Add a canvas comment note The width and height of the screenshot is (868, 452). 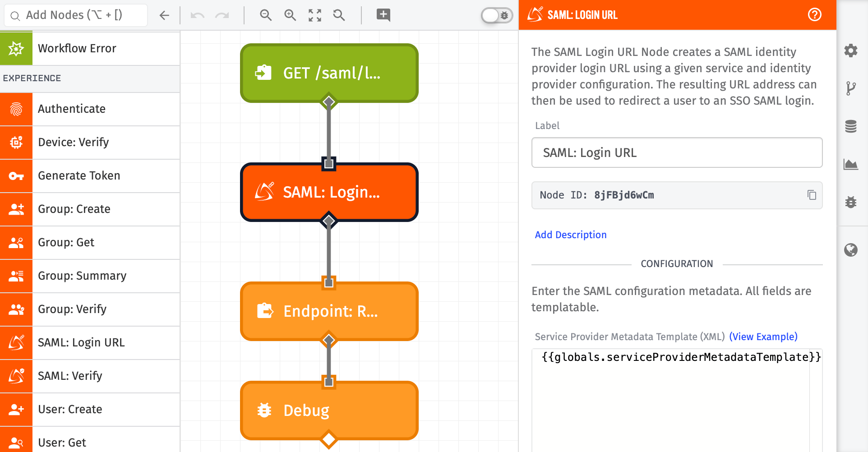pyautogui.click(x=383, y=15)
